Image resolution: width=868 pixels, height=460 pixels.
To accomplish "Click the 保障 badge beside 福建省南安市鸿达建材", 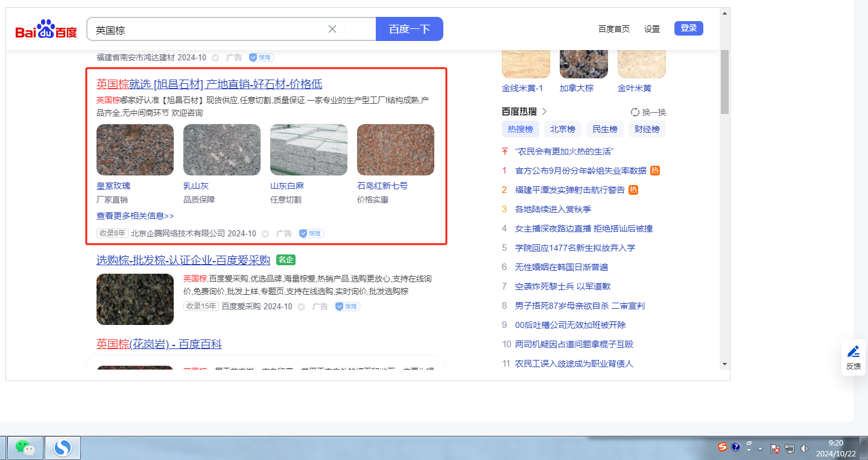I will click(261, 57).
